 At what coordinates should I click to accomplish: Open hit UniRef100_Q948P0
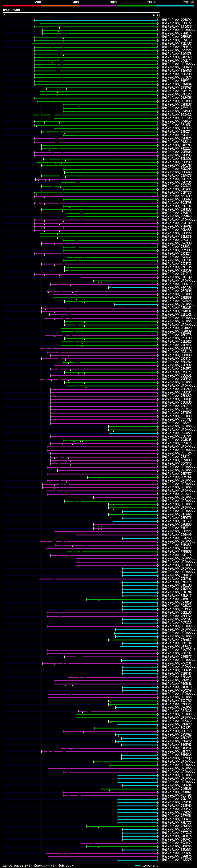(177, 20)
